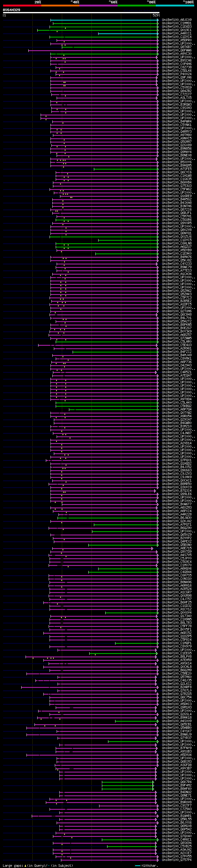Select the UniRef100_A8P7Q4 label
The width and height of the screenshot is (197, 868).
(176, 410)
